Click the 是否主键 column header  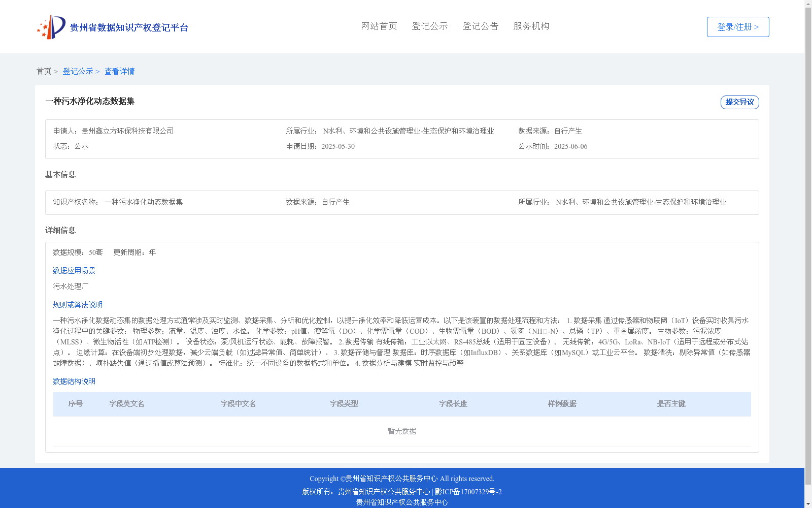tap(671, 404)
